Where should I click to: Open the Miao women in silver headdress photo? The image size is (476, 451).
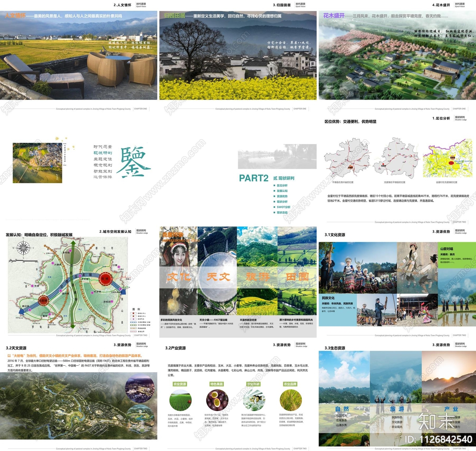358,268
